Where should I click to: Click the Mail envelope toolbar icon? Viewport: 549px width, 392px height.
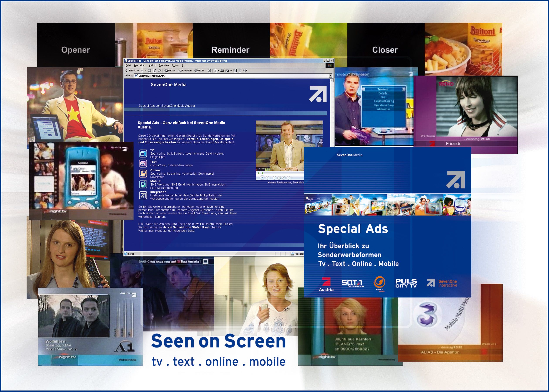[216, 71]
